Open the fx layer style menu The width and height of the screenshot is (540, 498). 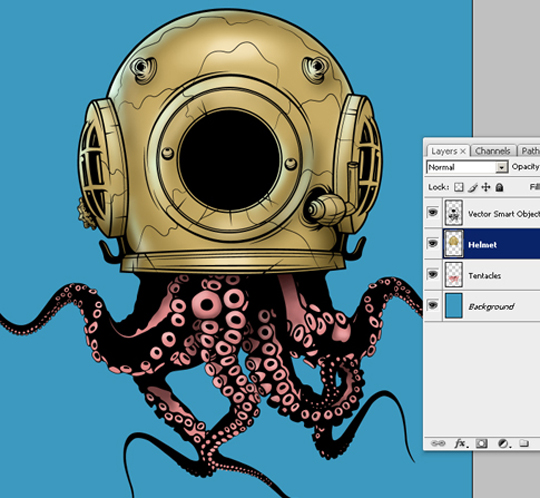461,443
